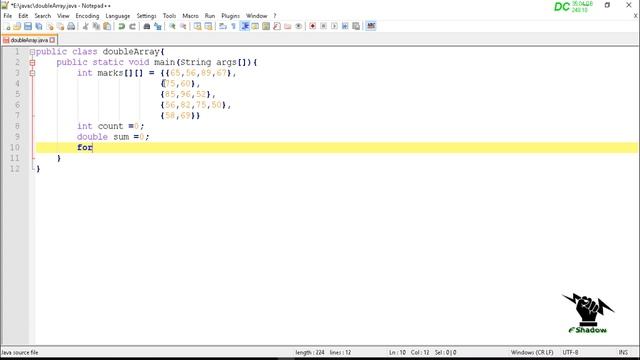Click the 'for' keyword on line 10

(85, 147)
